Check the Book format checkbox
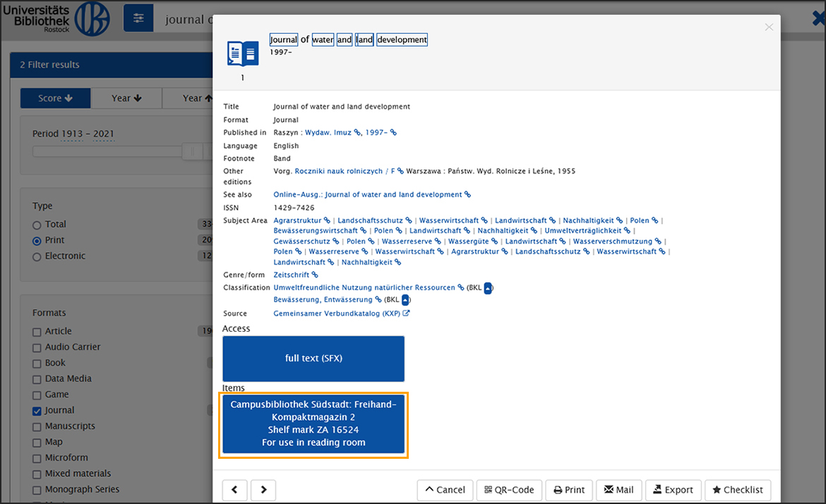The width and height of the screenshot is (826, 504). coord(37,364)
